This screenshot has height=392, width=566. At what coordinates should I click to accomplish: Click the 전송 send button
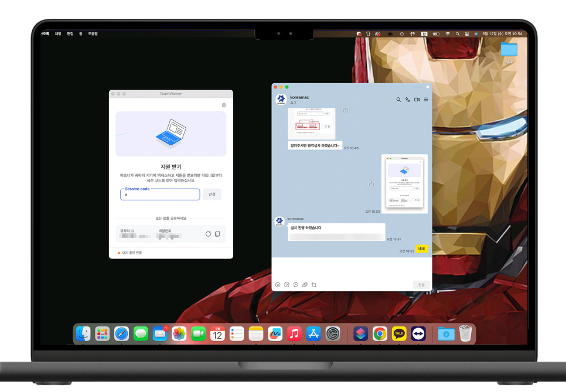(421, 285)
